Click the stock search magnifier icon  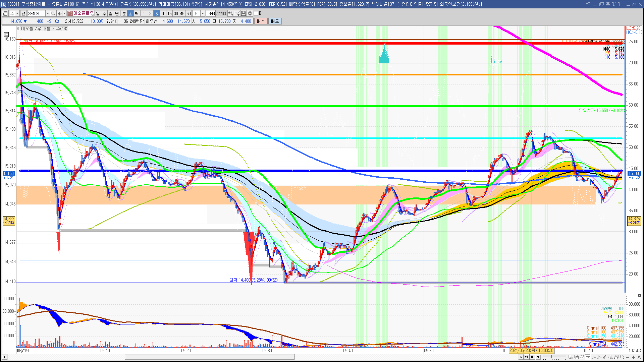[x=53, y=13]
